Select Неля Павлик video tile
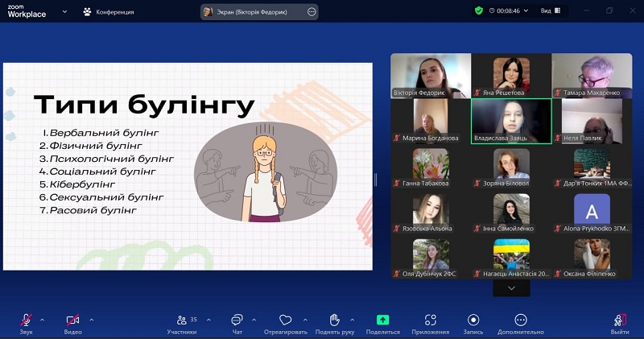644x339 pixels. 592,121
